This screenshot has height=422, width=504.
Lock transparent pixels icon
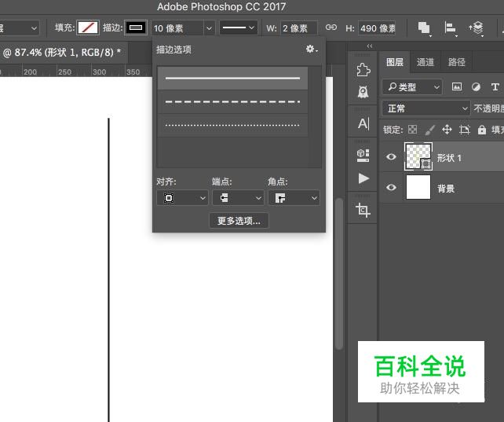click(x=412, y=130)
